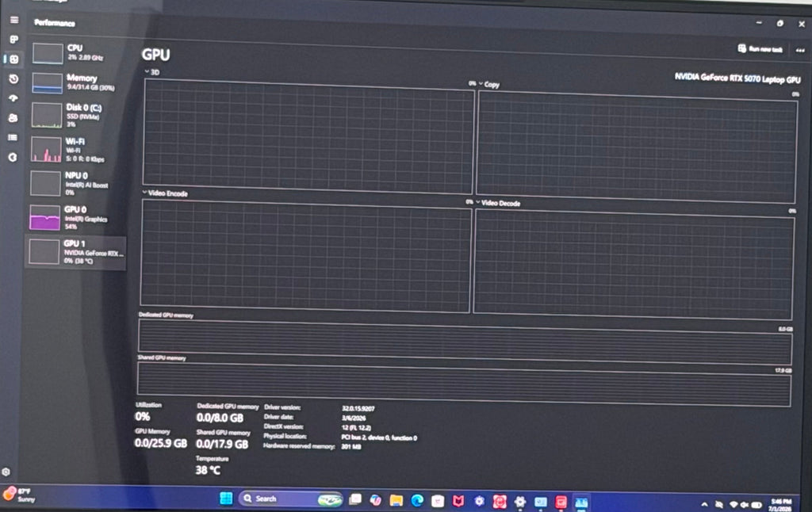
Task: Select the CPU performance graph entry
Action: click(78, 53)
